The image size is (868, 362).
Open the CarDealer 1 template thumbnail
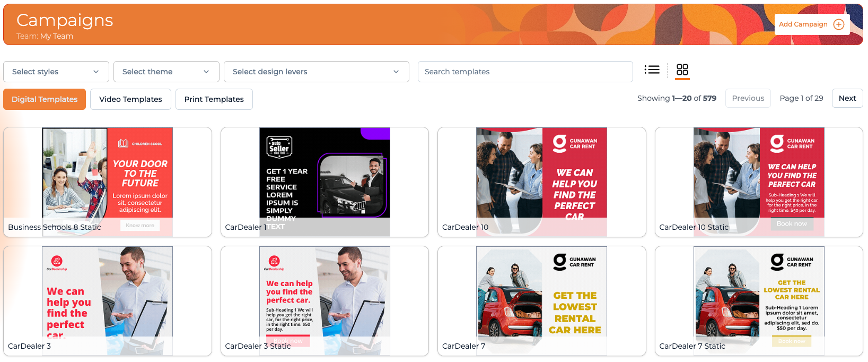[325, 182]
